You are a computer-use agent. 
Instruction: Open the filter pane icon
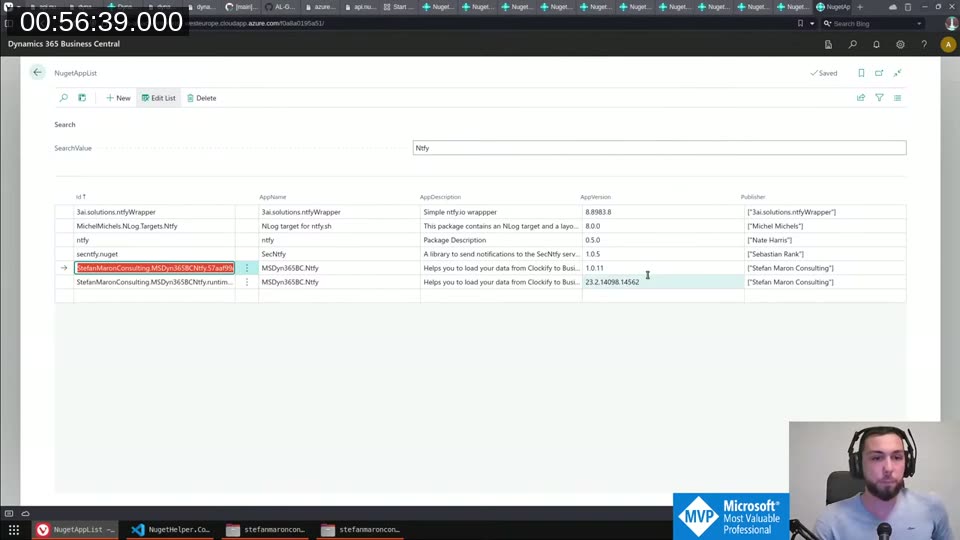(879, 98)
